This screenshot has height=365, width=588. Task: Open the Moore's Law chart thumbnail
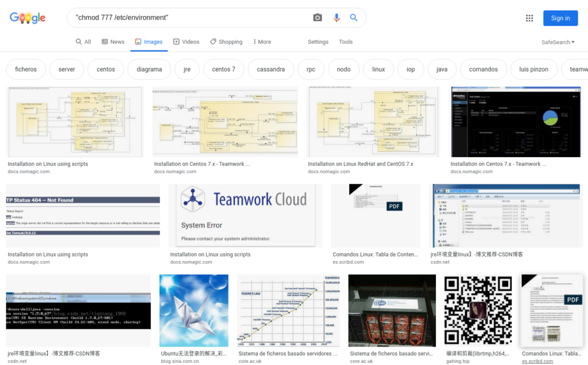[x=288, y=310]
